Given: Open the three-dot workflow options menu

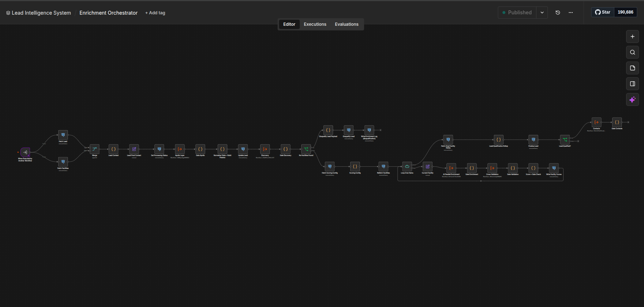Looking at the screenshot, I should click(x=571, y=13).
